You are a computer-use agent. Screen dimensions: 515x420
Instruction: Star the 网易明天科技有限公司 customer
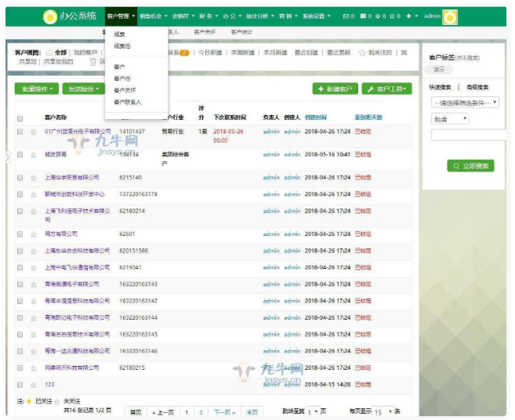[34, 367]
